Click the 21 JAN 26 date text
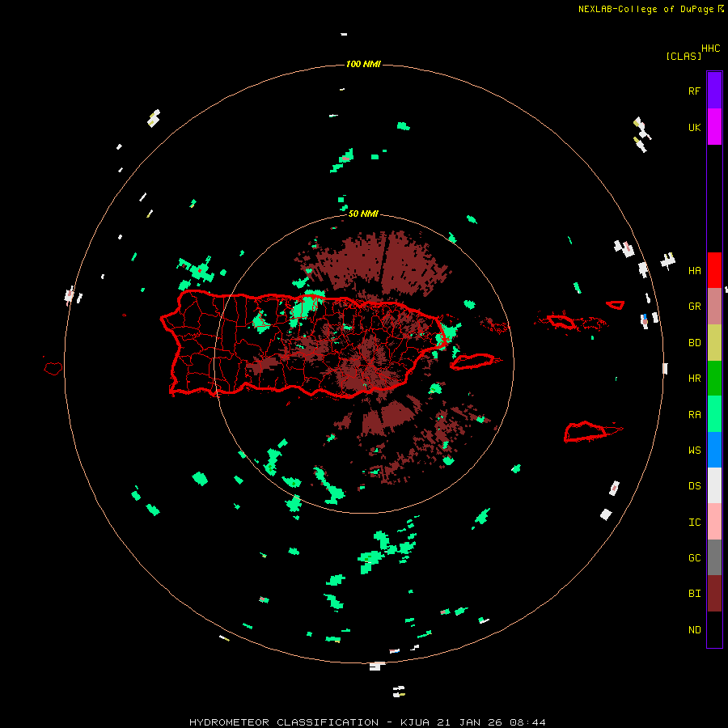 click(x=470, y=722)
